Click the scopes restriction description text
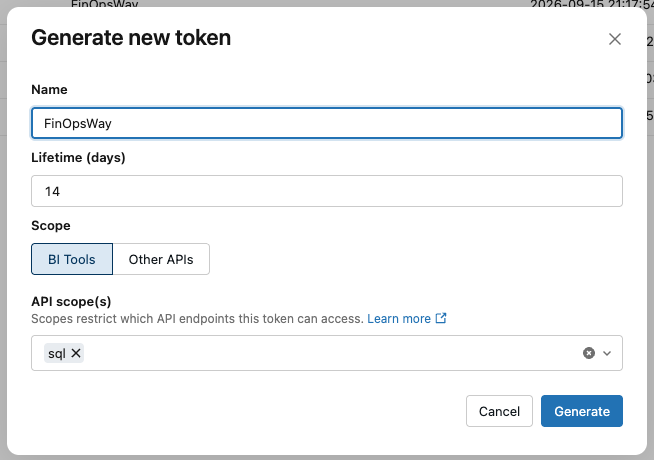This screenshot has height=460, width=654. tap(197, 319)
